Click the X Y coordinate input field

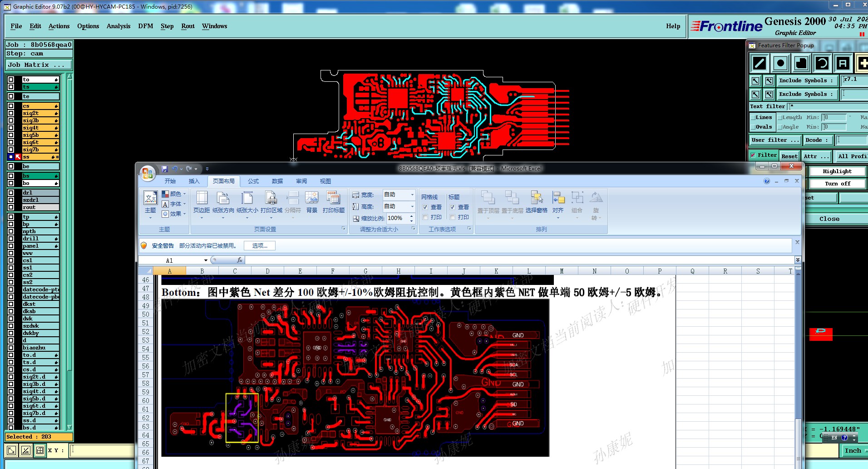coord(102,450)
